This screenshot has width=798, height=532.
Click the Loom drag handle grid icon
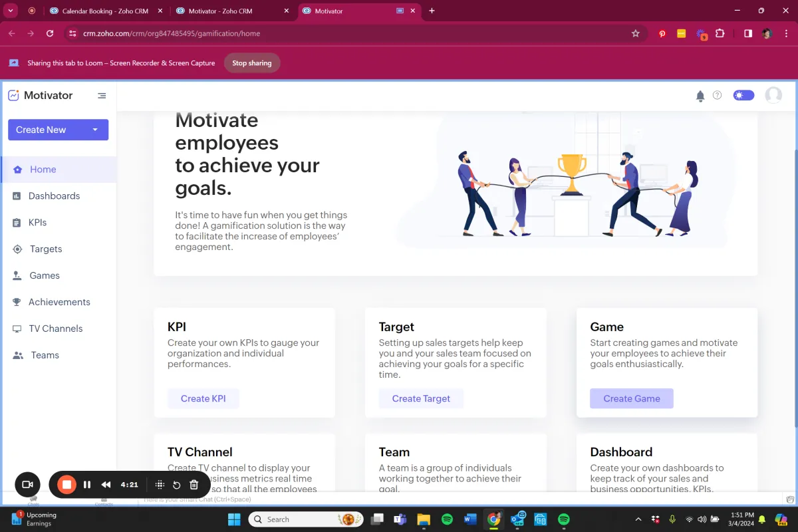(x=160, y=485)
